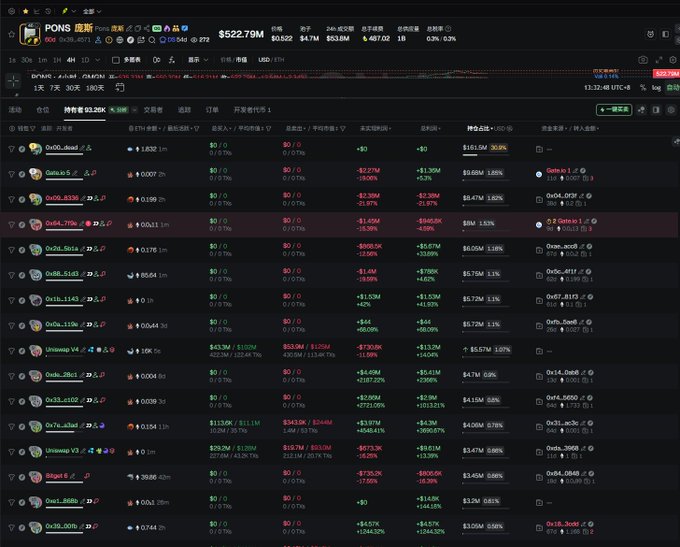Open holder address 0x64..7f9e
Viewport: 680px width, 547px height.
(x=61, y=223)
